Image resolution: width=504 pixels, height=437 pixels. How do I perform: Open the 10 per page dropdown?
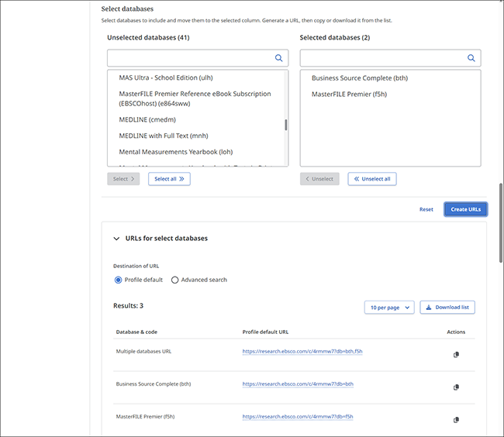click(389, 308)
